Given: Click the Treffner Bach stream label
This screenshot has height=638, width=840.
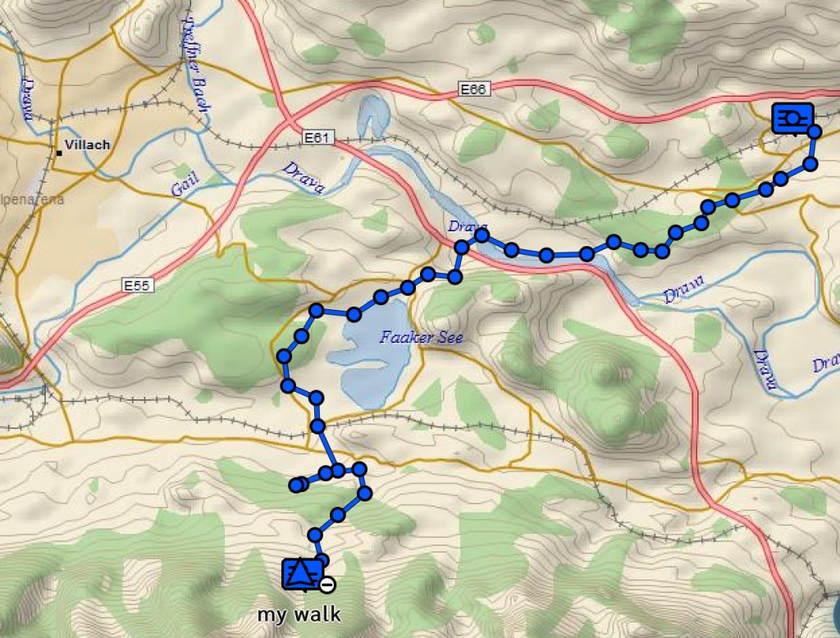Looking at the screenshot, I should (x=194, y=62).
